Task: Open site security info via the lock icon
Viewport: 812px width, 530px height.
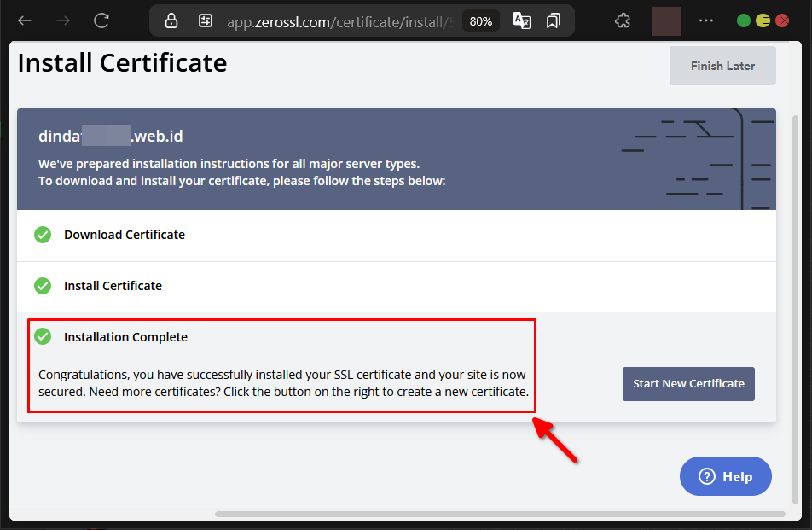Action: click(171, 21)
